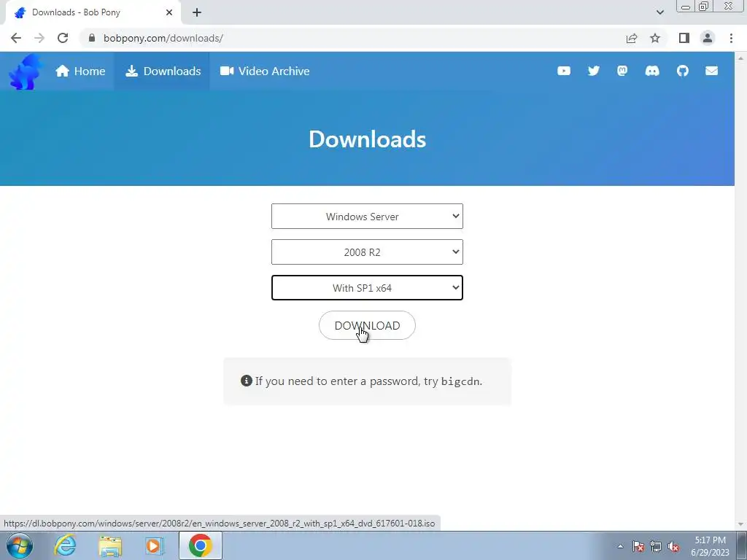Launch Internet Explorer from taskbar

pos(65,545)
